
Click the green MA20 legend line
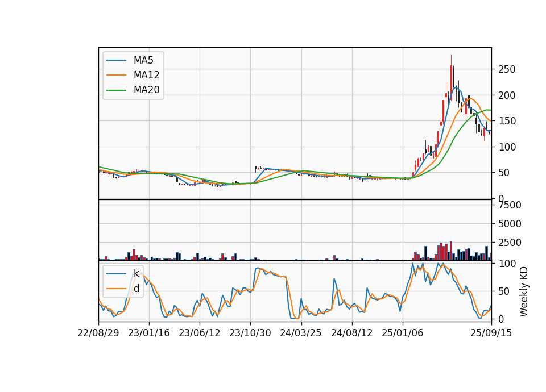[x=116, y=90]
